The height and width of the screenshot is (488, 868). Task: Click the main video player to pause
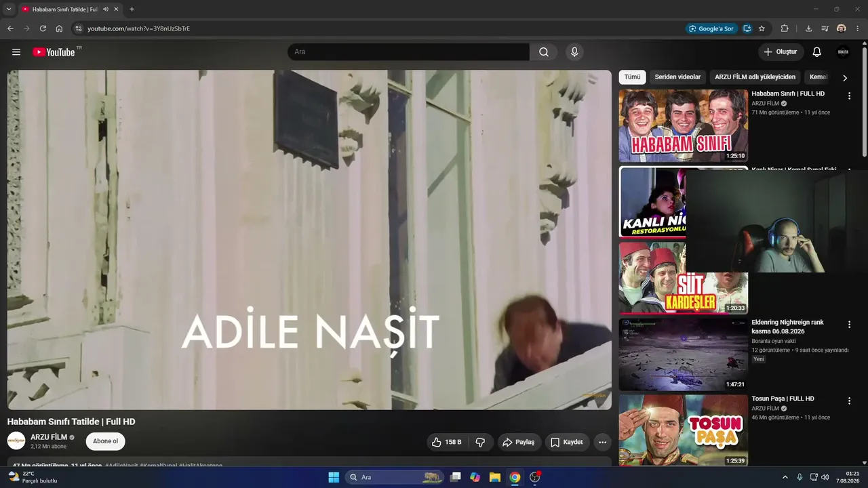309,240
